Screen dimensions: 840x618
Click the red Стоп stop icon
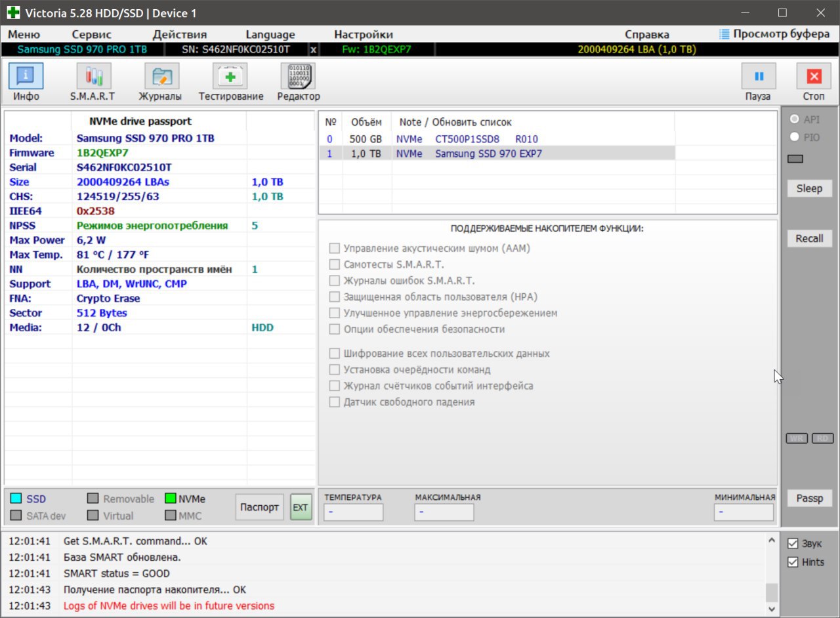coord(814,76)
